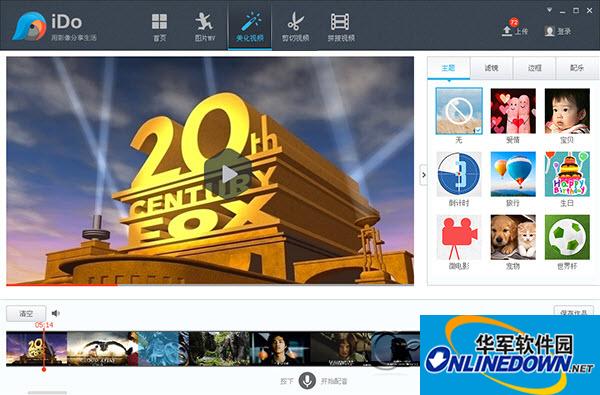Select the 无 (none) theme thumbnail
The width and height of the screenshot is (600, 395).
coord(459,111)
